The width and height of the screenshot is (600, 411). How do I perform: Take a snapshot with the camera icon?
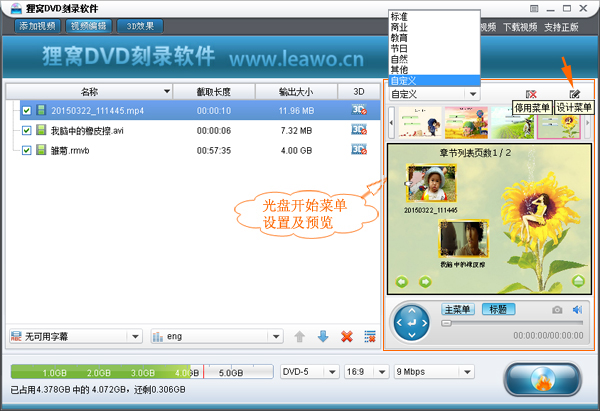(x=557, y=310)
